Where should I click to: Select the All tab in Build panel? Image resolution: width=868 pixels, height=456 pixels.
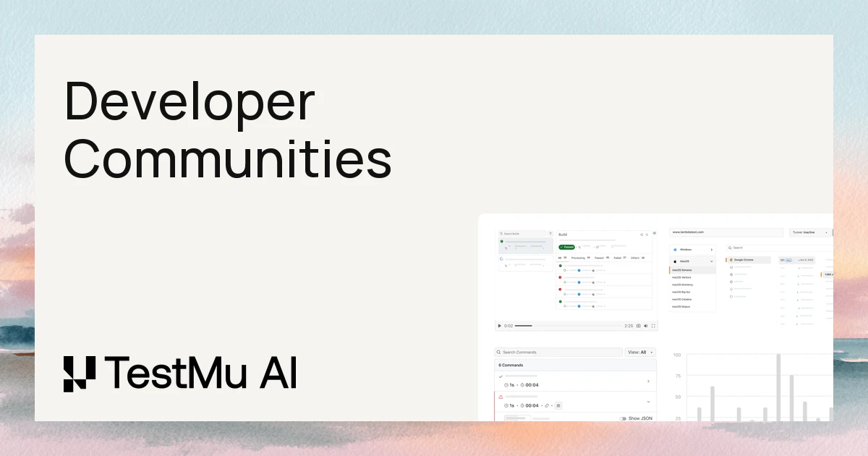[562, 258]
